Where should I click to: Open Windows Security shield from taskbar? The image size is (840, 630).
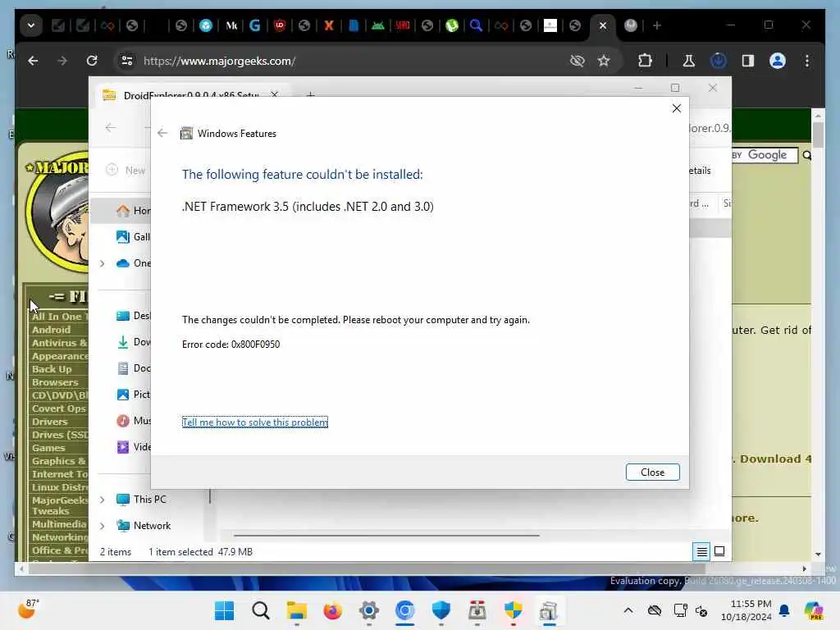441,610
